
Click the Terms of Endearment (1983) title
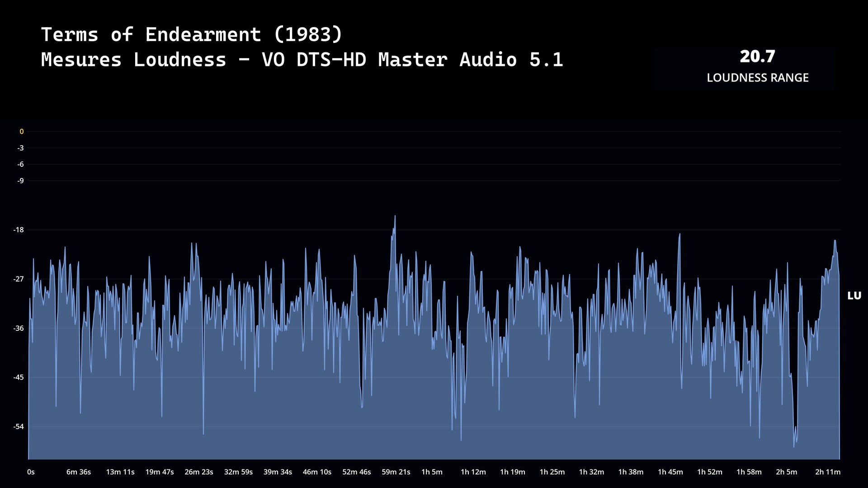pos(192,35)
